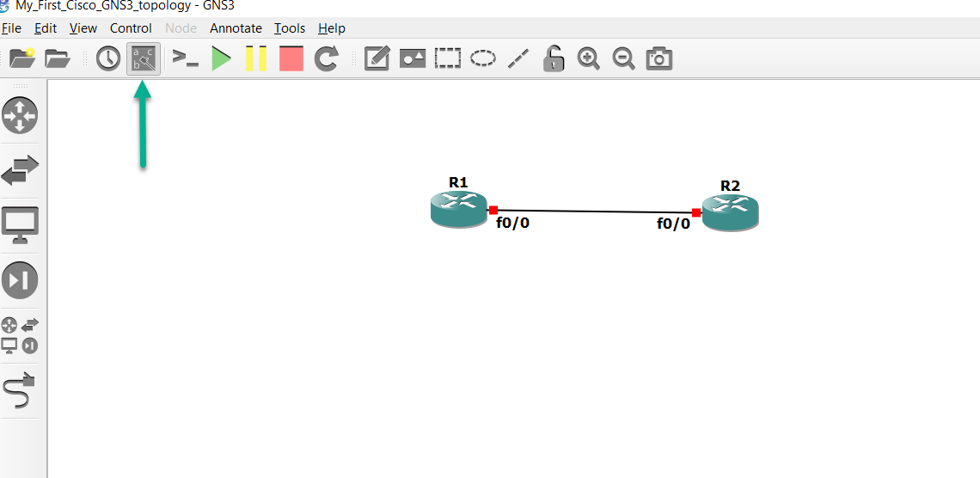Select the Insert a picture tool
The image size is (980, 478).
(x=413, y=58)
